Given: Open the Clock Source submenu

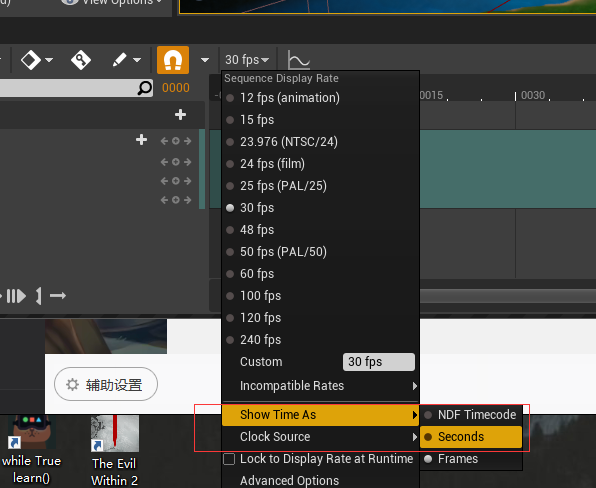Looking at the screenshot, I should [320, 437].
